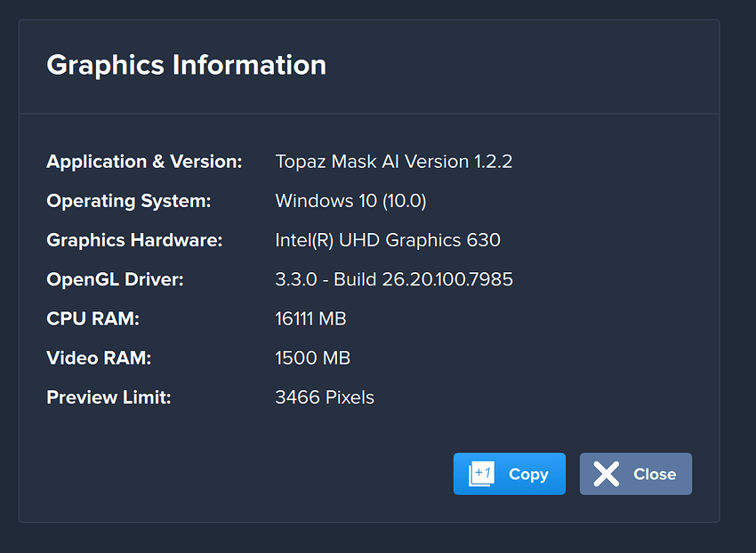Click the X icon on Close
This screenshot has width=756, height=553.
coord(606,474)
